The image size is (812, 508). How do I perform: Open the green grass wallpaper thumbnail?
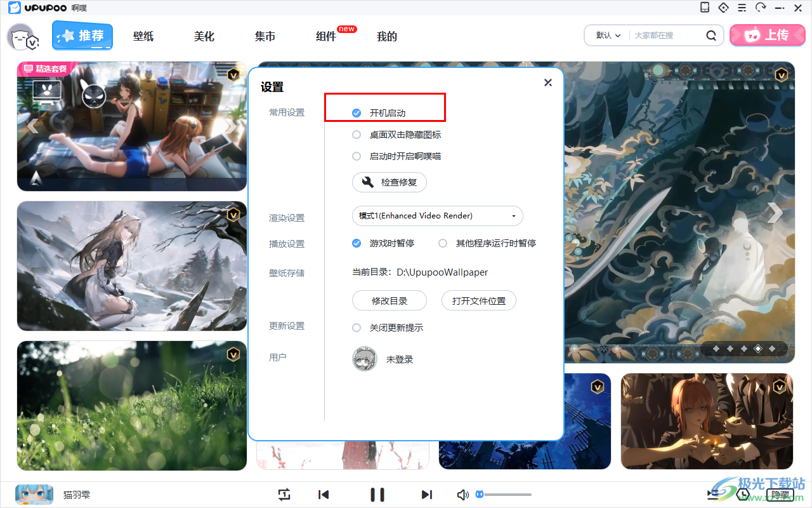pyautogui.click(x=132, y=406)
